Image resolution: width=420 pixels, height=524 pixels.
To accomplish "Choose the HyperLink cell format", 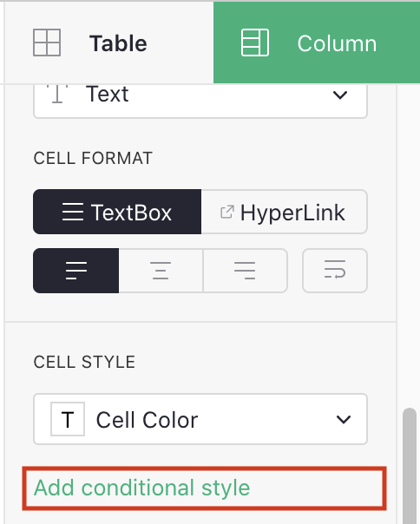I will (285, 212).
